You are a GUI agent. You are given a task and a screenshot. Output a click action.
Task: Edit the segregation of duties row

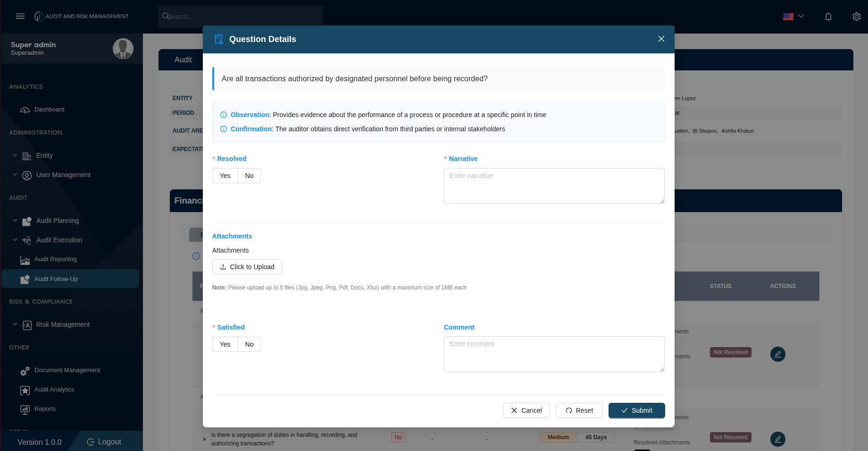[778, 439]
